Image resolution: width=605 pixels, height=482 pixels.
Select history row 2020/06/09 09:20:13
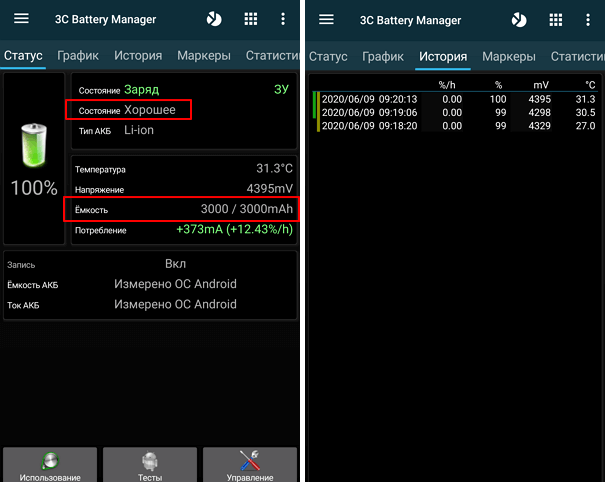click(x=455, y=99)
